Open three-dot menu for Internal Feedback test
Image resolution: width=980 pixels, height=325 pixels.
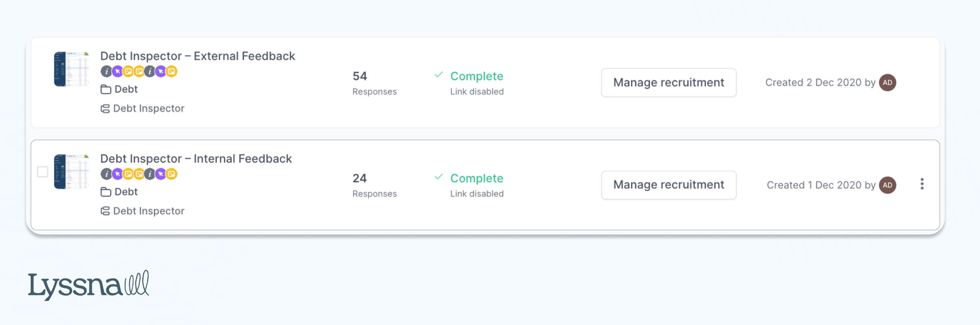(922, 184)
